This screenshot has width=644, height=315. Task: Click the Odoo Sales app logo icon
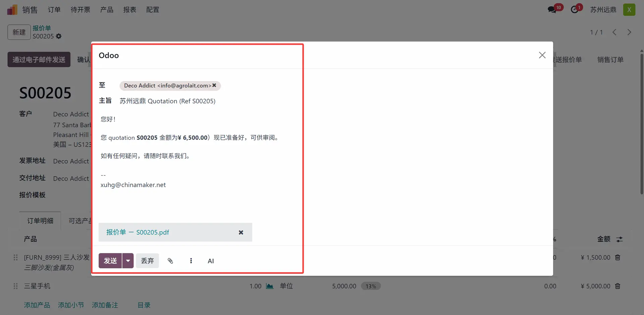tap(12, 10)
